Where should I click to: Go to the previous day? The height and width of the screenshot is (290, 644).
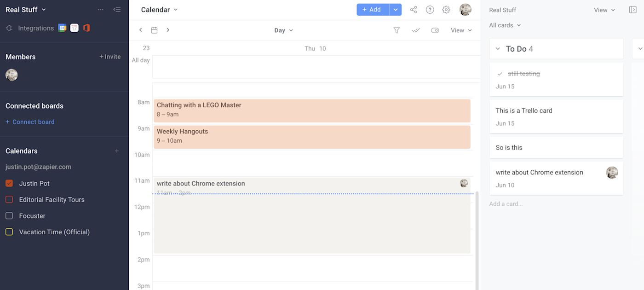point(141,30)
